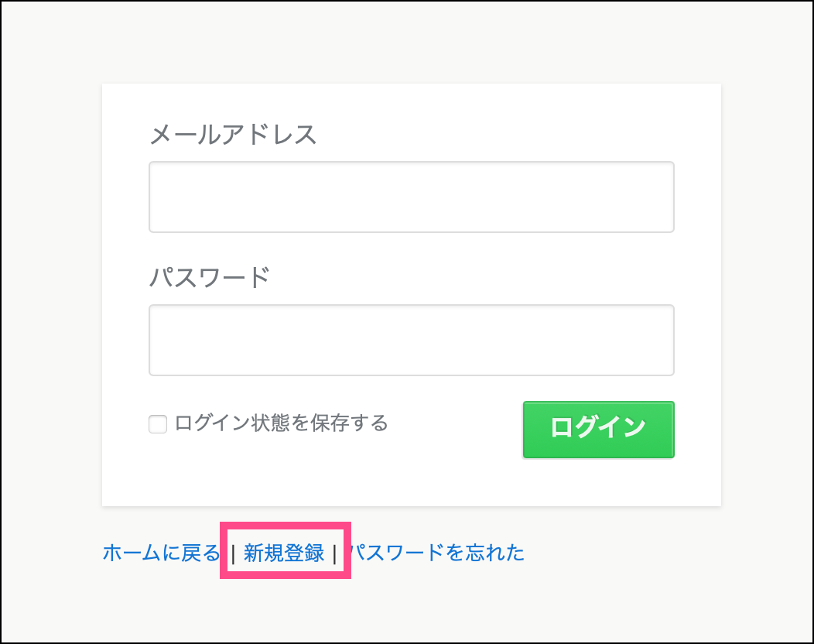Go to new registration via 新規登録
Image resolution: width=814 pixels, height=644 pixels.
tap(284, 553)
